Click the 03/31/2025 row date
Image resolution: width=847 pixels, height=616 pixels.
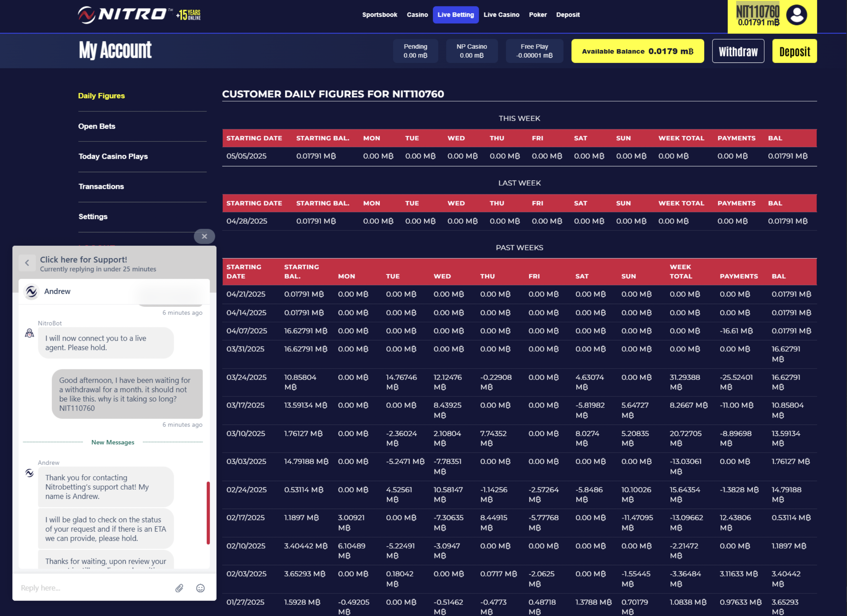pyautogui.click(x=245, y=349)
